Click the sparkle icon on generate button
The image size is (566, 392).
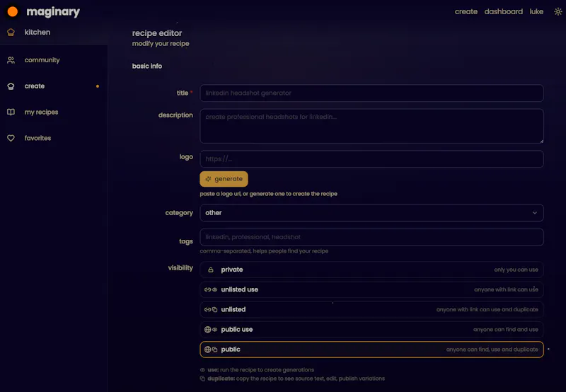click(208, 179)
